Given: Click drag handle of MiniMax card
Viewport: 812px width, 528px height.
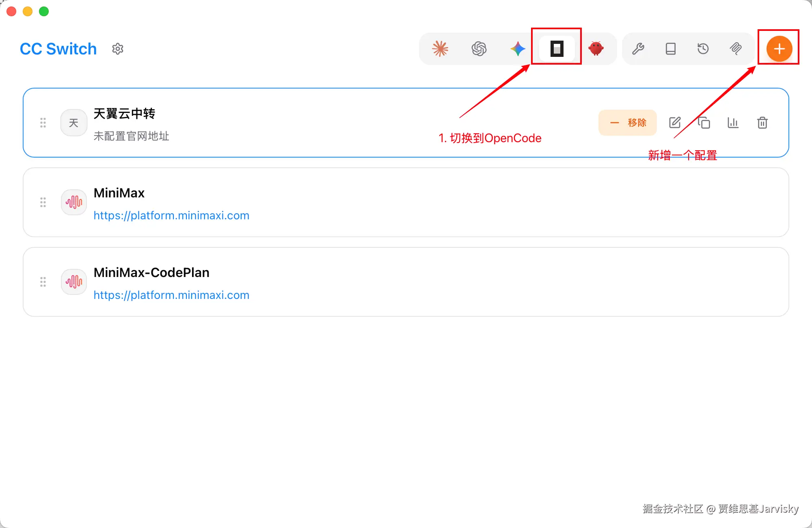Looking at the screenshot, I should click(x=43, y=202).
